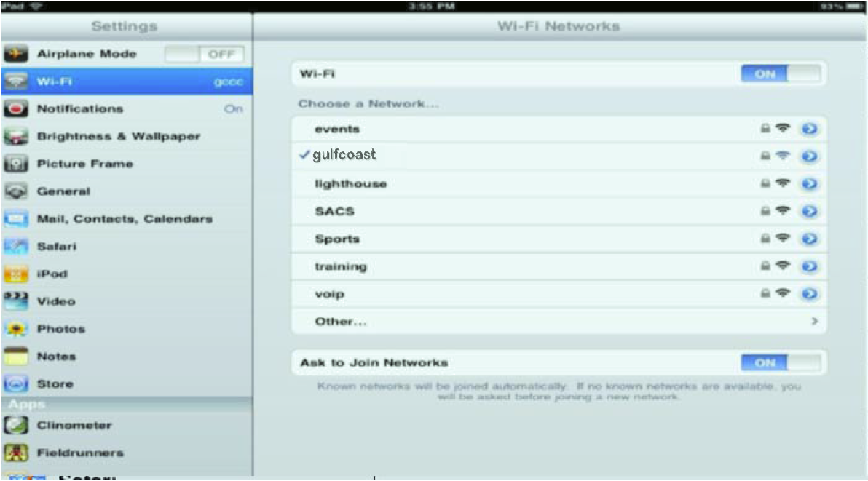Open Mail, Contacts, Calendars settings

[x=126, y=219]
